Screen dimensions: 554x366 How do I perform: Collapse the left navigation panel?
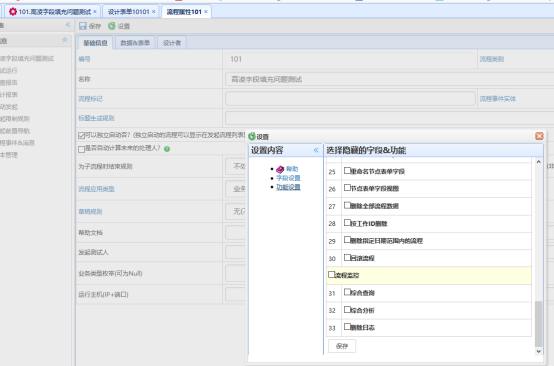(x=68, y=25)
